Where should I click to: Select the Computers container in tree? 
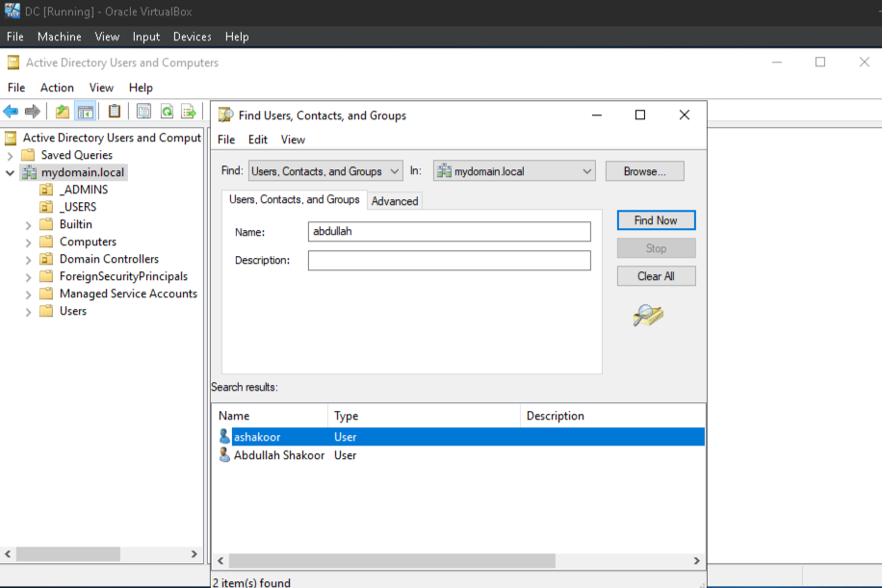88,242
